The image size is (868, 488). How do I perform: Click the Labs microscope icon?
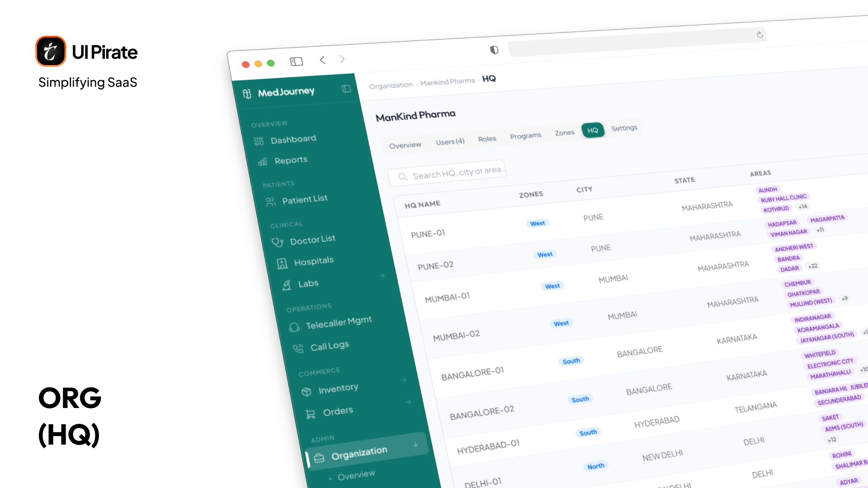point(287,285)
